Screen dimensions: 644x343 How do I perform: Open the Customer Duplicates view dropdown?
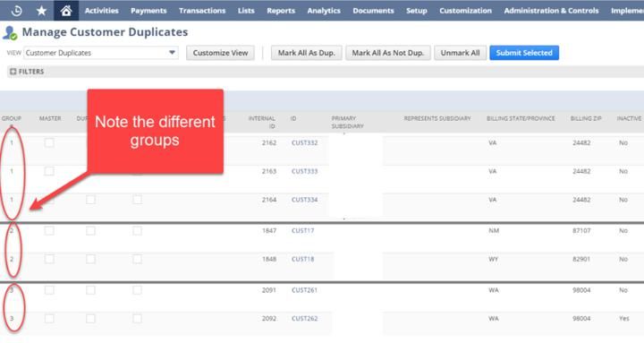[x=101, y=53]
